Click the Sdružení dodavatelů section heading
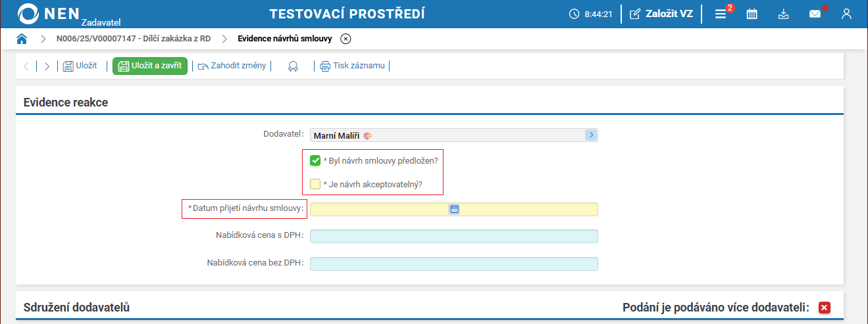 pyautogui.click(x=76, y=308)
